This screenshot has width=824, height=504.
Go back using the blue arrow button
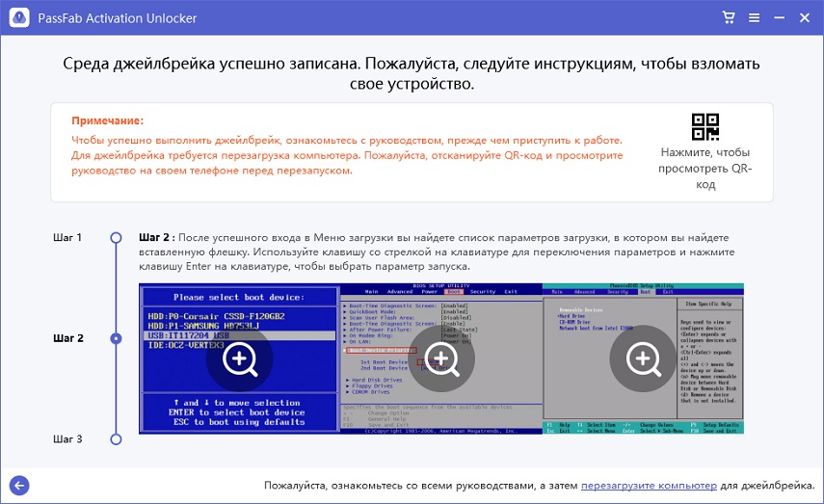[17, 486]
